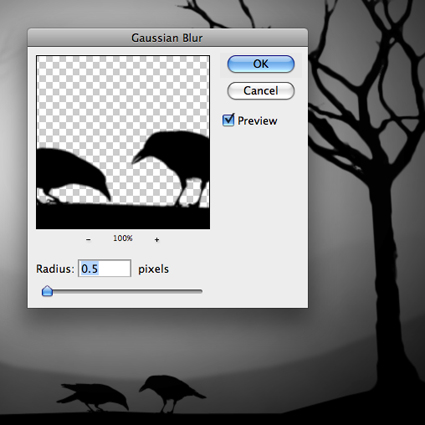The width and height of the screenshot is (425, 425).
Task: Click the Preview checkbox label text
Action: coord(257,121)
